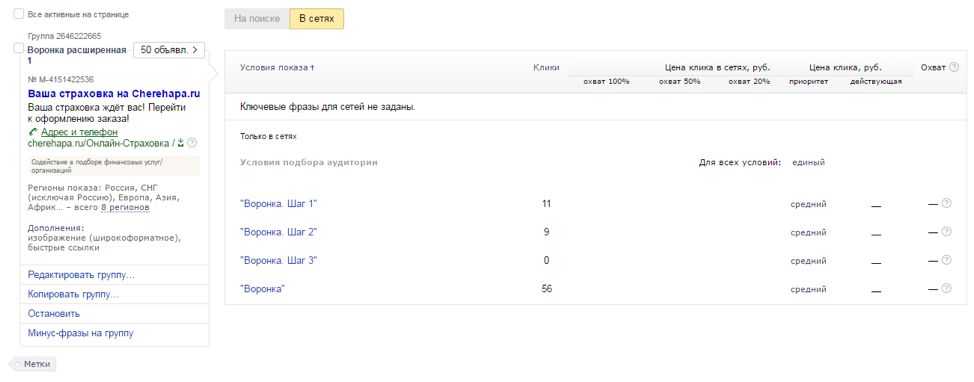The width and height of the screenshot is (974, 382).
Task: Open "Редактировать группу..." link
Action: pos(81,275)
